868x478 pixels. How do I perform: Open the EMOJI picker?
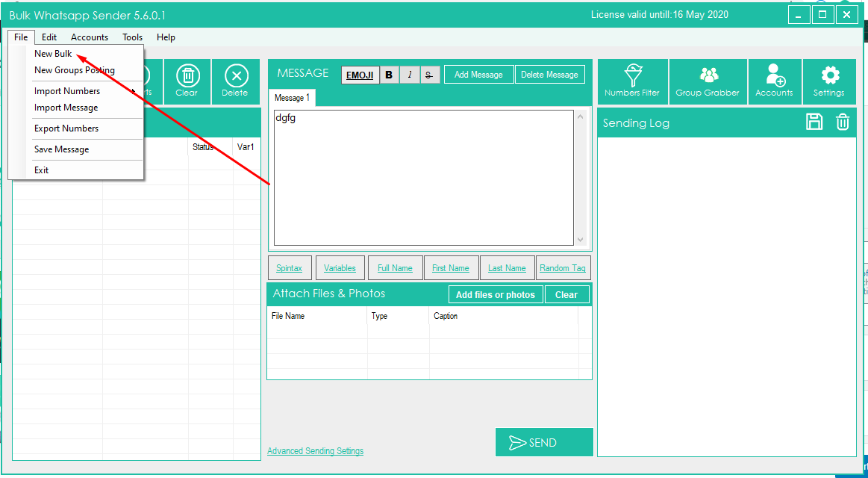[x=360, y=75]
